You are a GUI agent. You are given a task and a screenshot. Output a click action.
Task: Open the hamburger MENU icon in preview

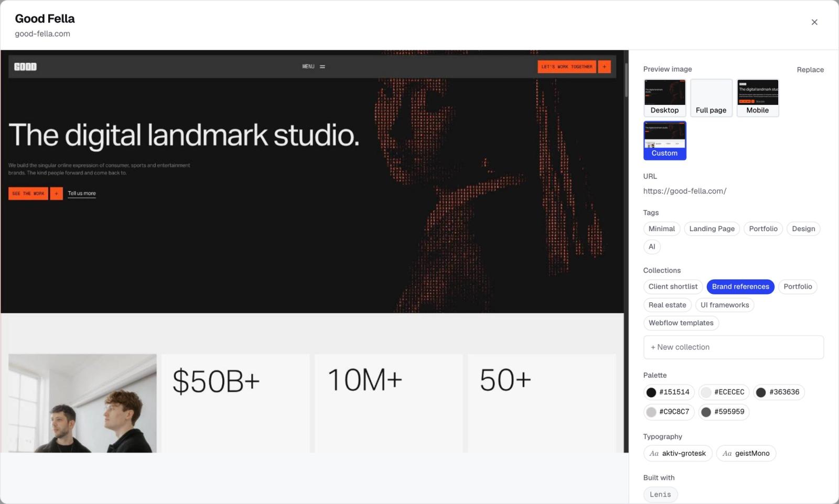[322, 67]
